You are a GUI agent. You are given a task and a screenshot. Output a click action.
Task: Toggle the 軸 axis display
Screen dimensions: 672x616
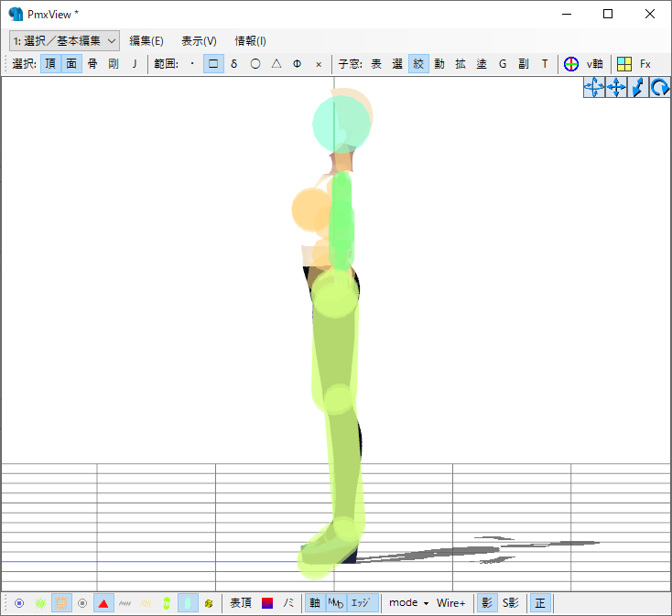(315, 603)
